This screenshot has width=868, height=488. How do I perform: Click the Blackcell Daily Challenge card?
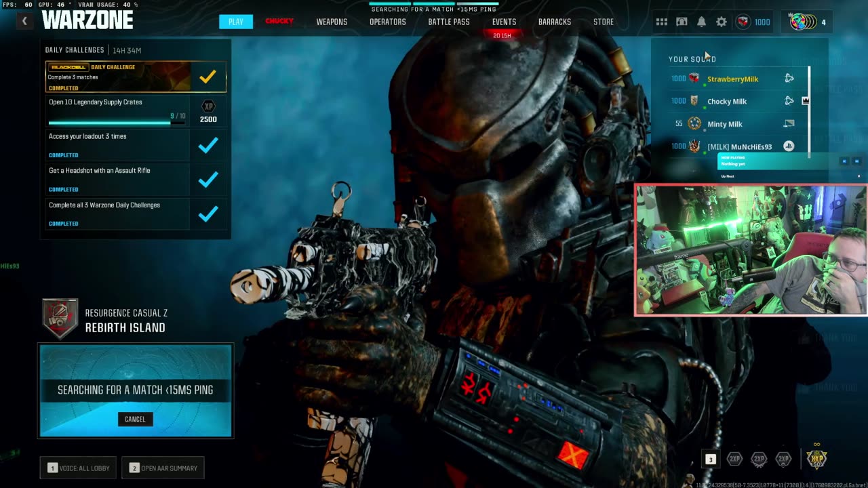(x=136, y=77)
